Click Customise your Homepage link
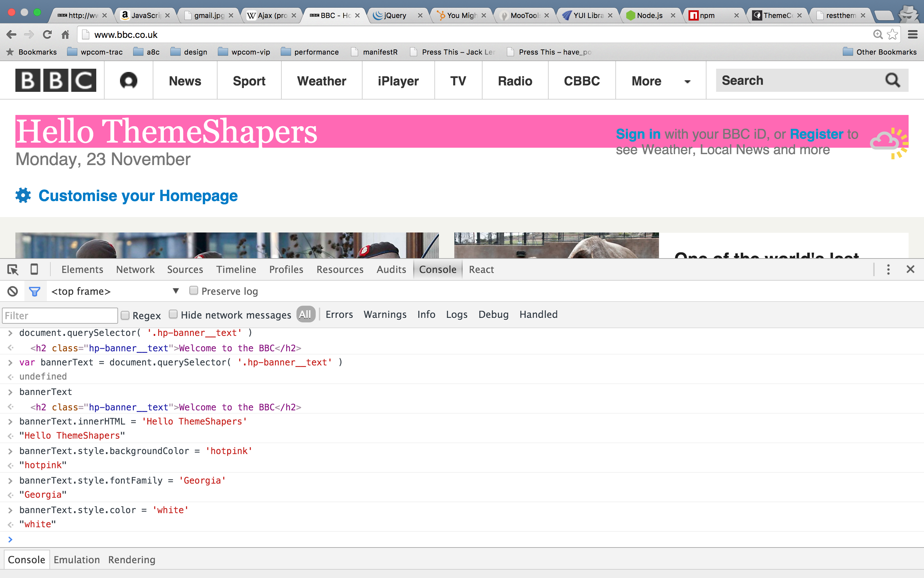Screen dimensions: 924x578 (138, 196)
